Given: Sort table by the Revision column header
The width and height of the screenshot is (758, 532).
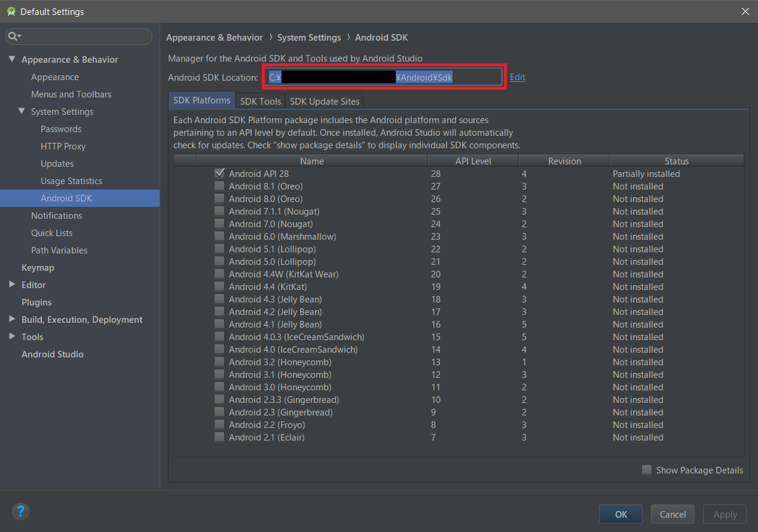Looking at the screenshot, I should [564, 161].
